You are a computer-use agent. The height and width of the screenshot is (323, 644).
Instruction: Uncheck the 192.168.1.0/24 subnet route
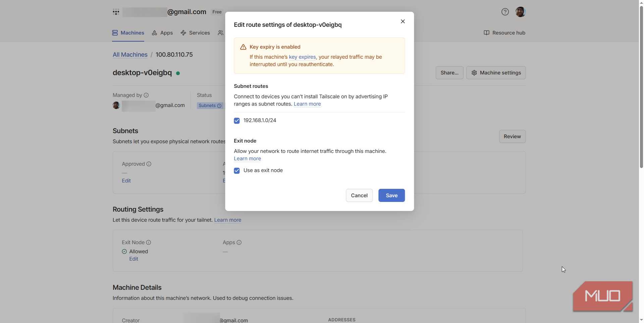click(237, 121)
